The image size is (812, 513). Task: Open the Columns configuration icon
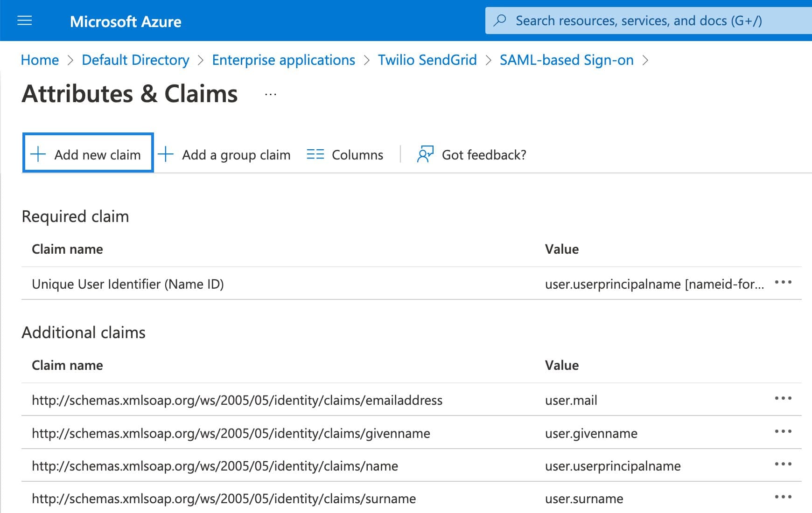pyautogui.click(x=315, y=154)
